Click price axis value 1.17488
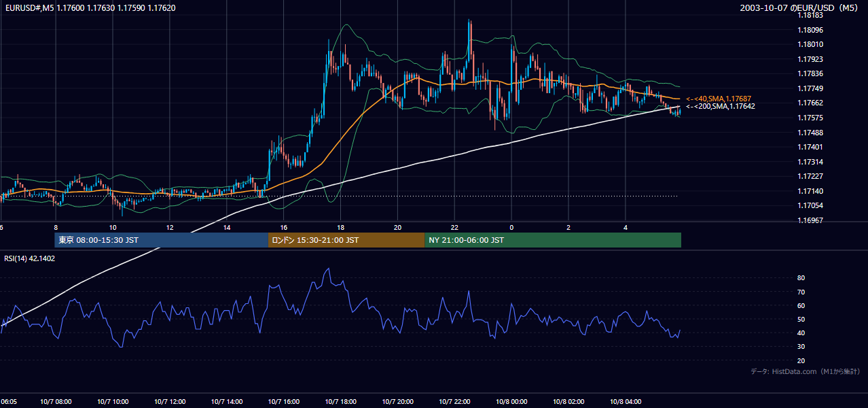Screen dimensions: 868x408 tap(809, 133)
